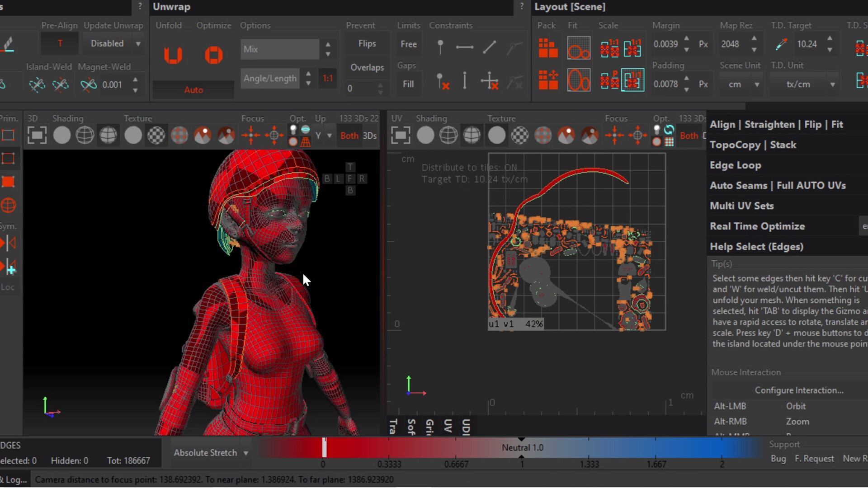
Task: Select checker texture icon in 3D view
Action: (156, 135)
